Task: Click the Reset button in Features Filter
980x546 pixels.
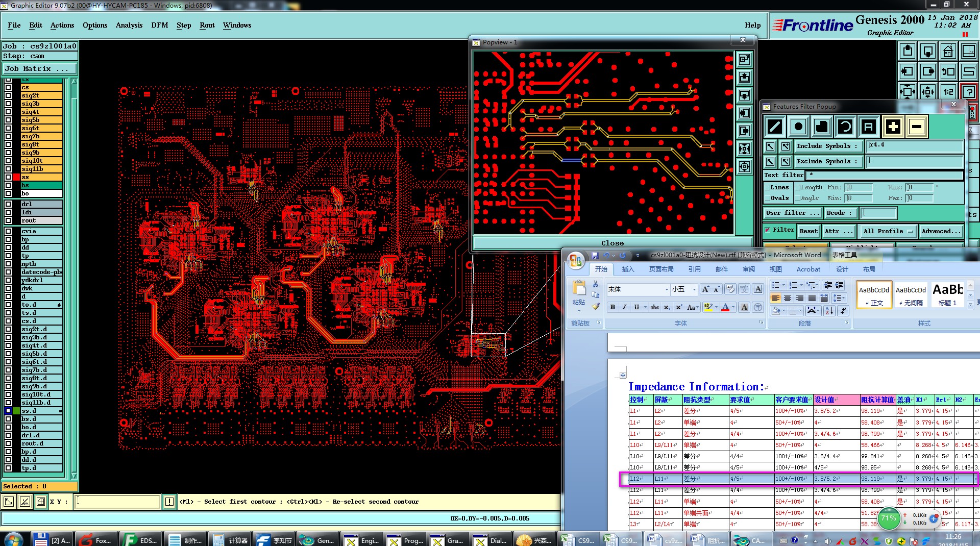Action: [x=808, y=231]
